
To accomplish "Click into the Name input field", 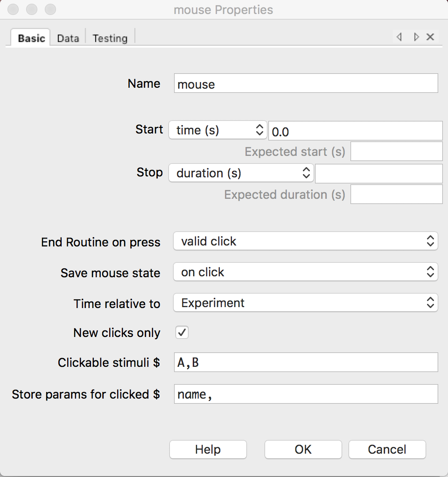I will coord(306,83).
